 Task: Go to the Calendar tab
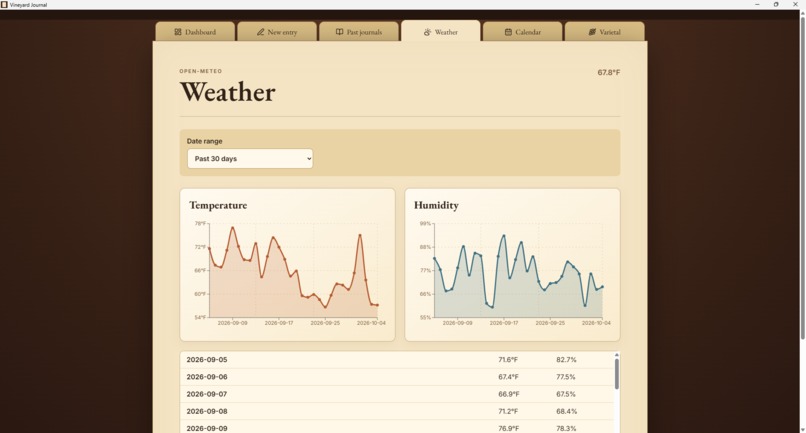[x=523, y=31]
